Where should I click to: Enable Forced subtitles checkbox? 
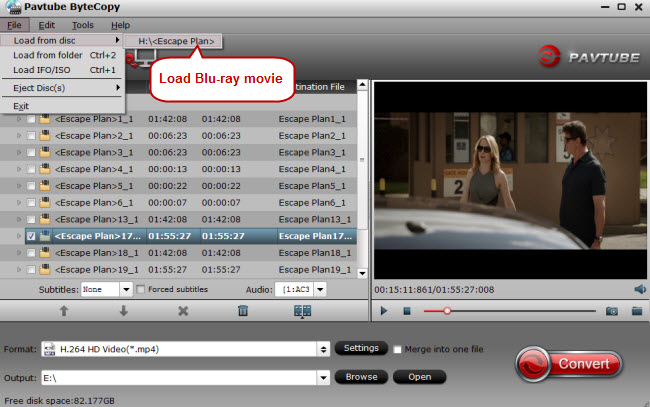click(x=141, y=289)
